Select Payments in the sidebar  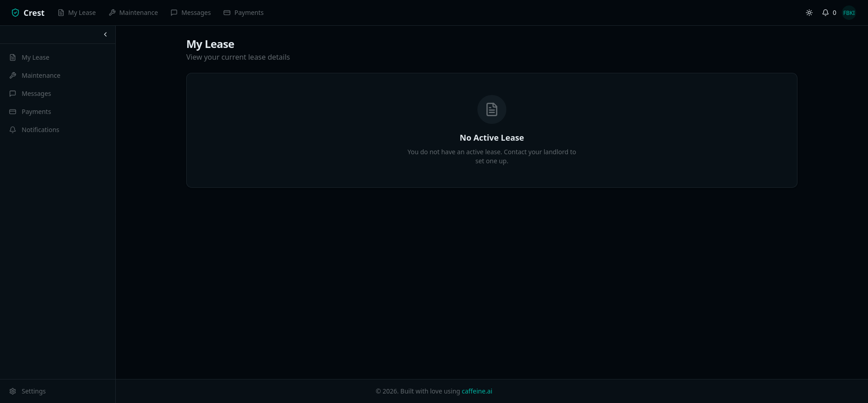[x=57, y=112]
